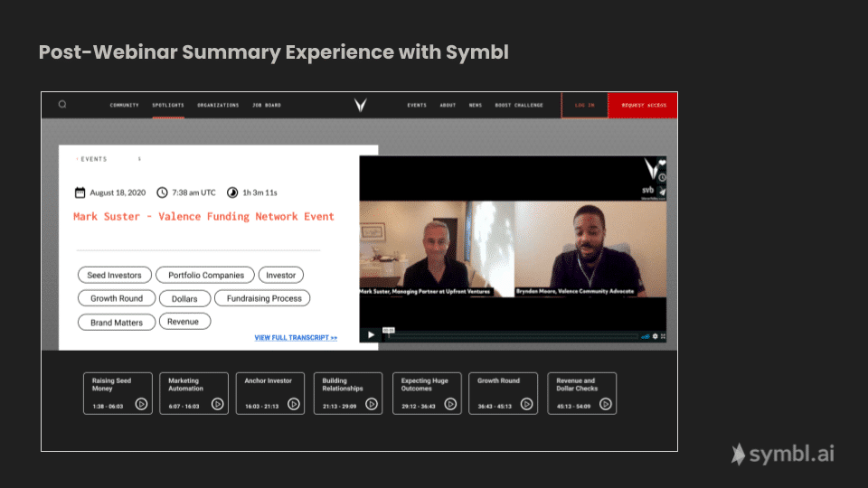Play the Revenue and Dollar Checks segment

605,404
